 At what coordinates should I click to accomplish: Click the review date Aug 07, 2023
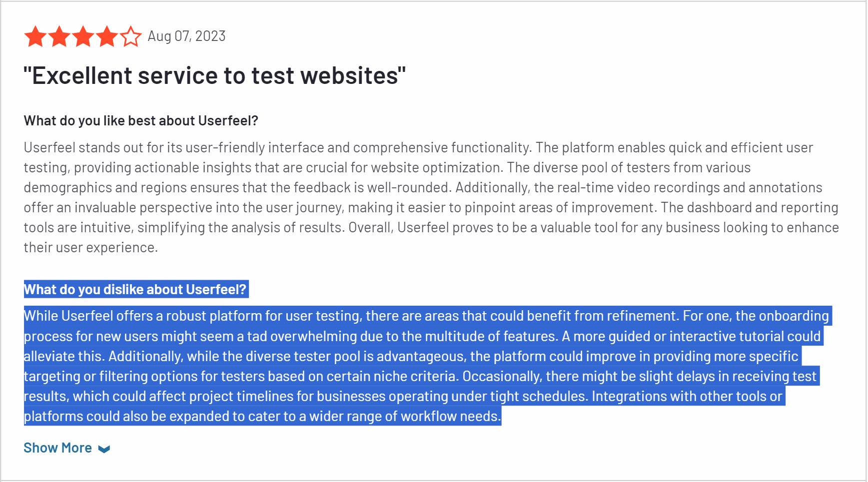(186, 36)
